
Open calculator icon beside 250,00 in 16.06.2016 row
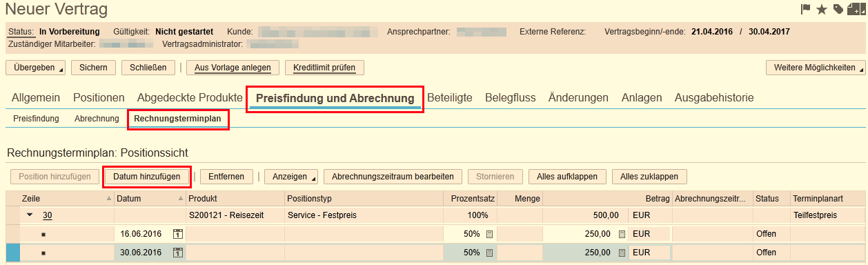[622, 234]
